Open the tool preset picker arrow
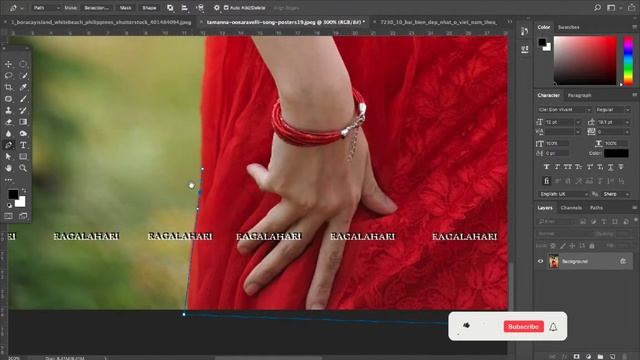640x360 pixels. point(22,8)
